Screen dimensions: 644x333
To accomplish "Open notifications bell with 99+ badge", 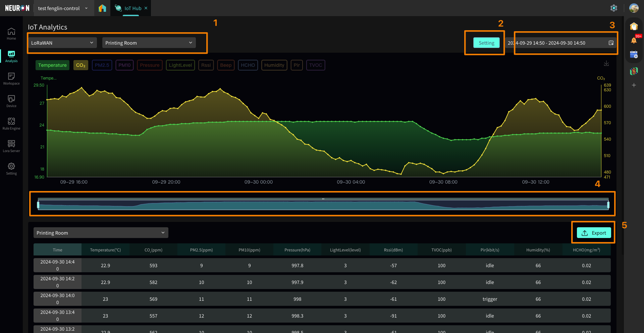I will tap(634, 40).
